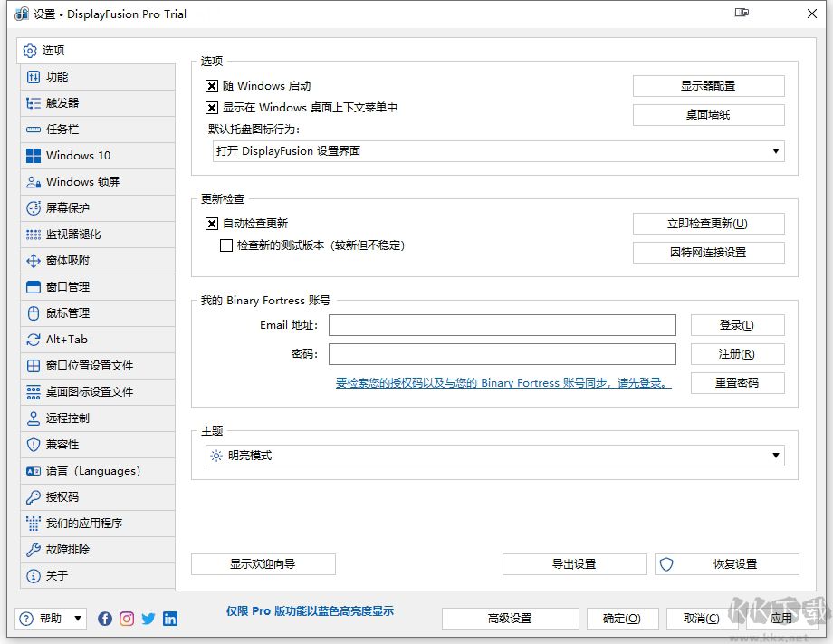
Task: Click the LinkedIn icon near the help menu
Action: [x=170, y=619]
